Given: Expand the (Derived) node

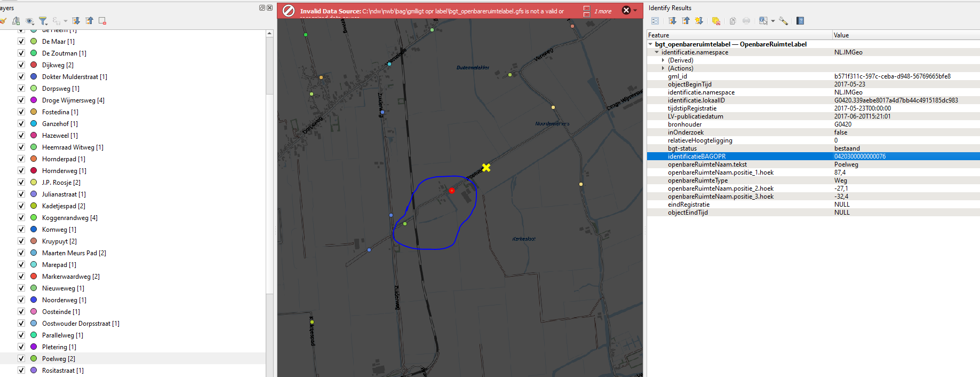Looking at the screenshot, I should pyautogui.click(x=663, y=60).
